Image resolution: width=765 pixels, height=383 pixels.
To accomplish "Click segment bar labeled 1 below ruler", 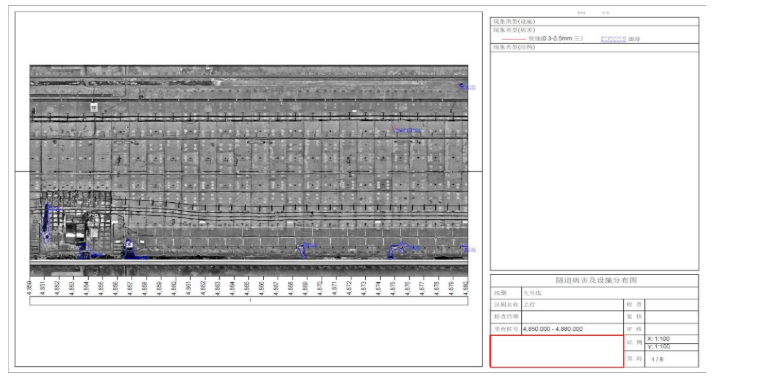I will click(x=249, y=301).
